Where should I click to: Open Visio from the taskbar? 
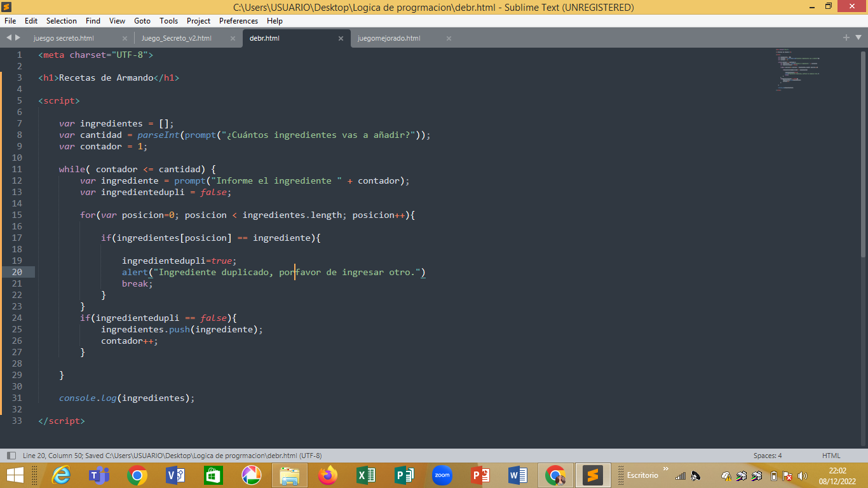[x=175, y=475]
